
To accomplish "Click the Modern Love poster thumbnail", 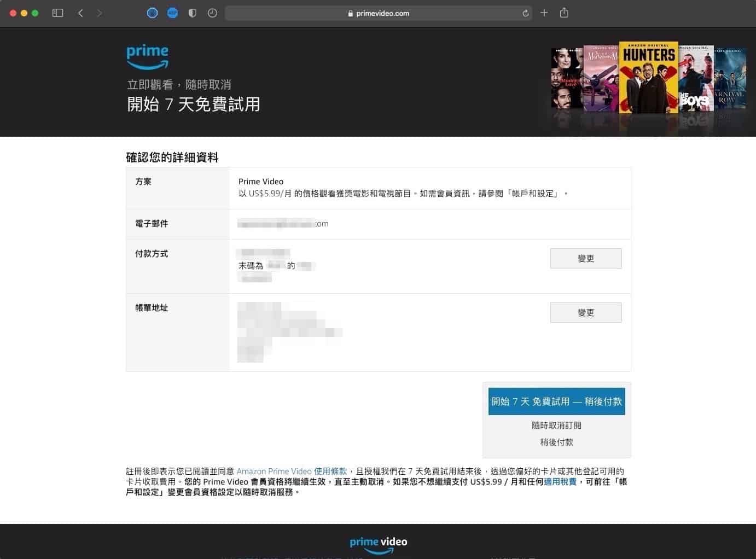I will [567, 79].
